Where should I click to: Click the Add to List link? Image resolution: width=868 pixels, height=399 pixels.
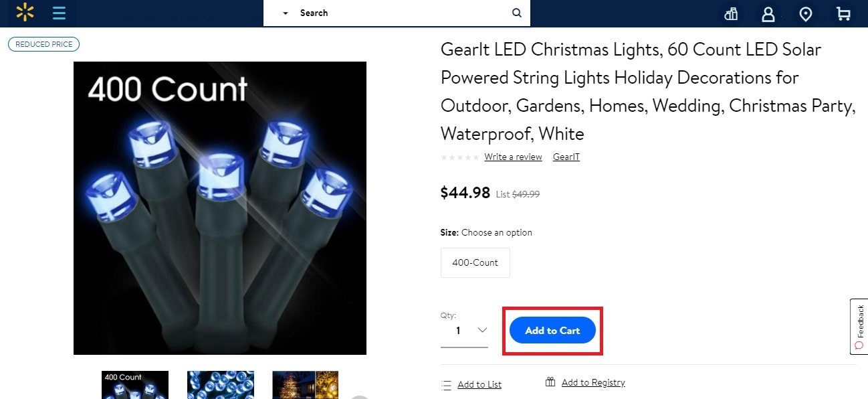tap(479, 385)
